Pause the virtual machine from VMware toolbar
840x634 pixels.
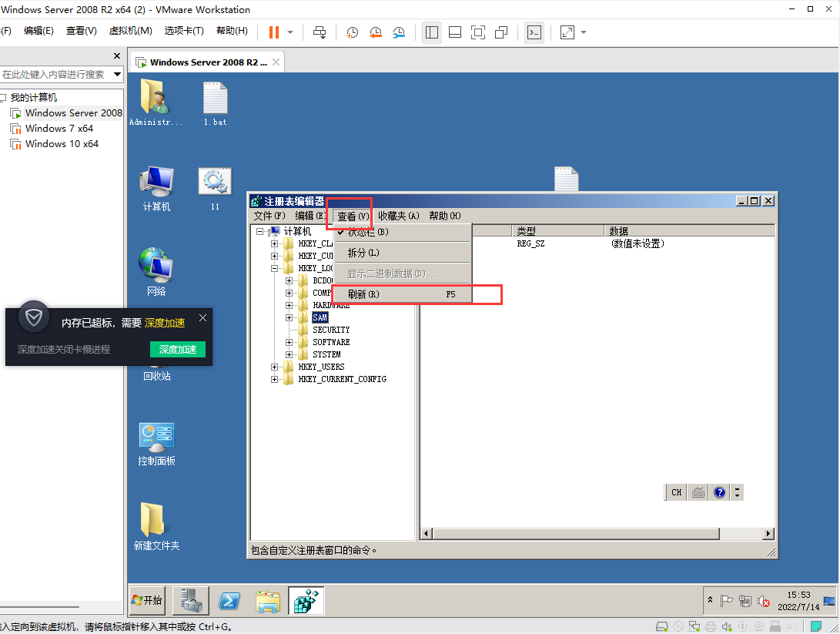pos(274,32)
